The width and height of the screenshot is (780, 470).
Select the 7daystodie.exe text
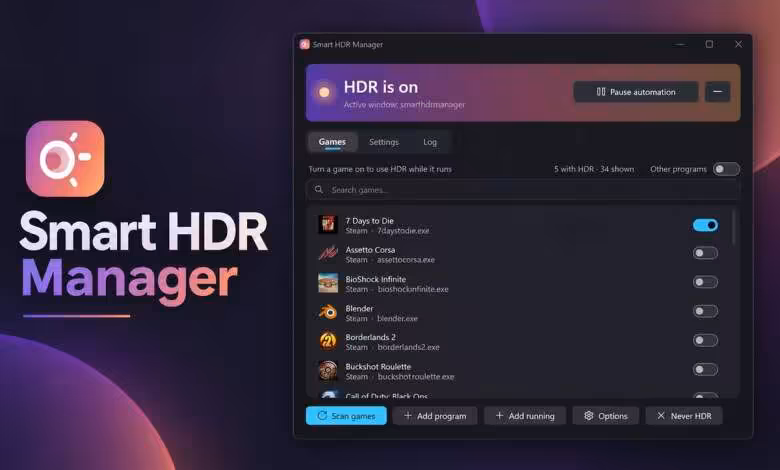(403, 231)
